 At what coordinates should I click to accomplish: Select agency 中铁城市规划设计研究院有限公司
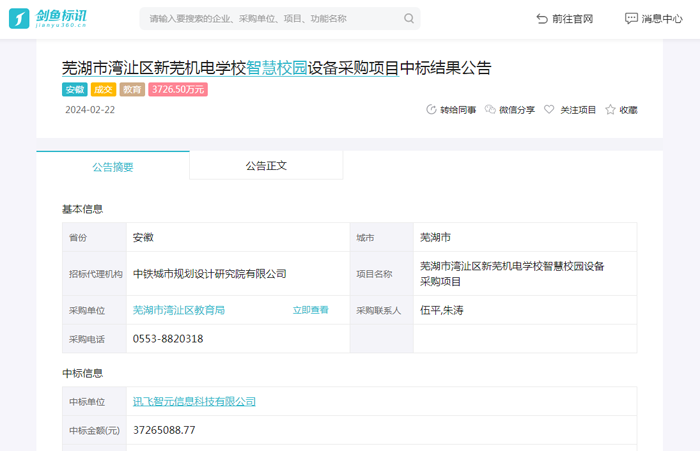(x=209, y=274)
